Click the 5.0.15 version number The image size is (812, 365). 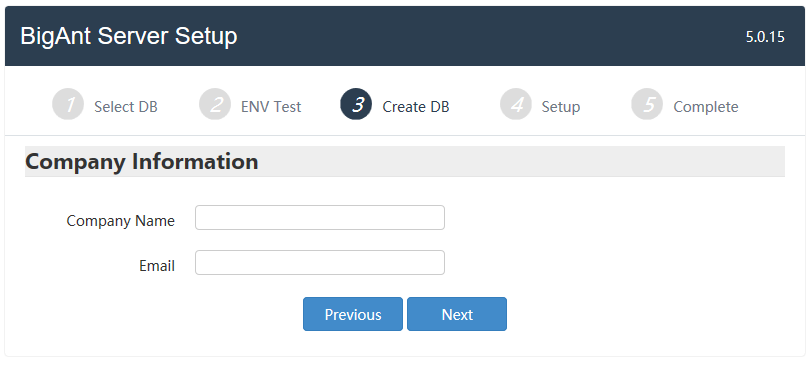765,37
